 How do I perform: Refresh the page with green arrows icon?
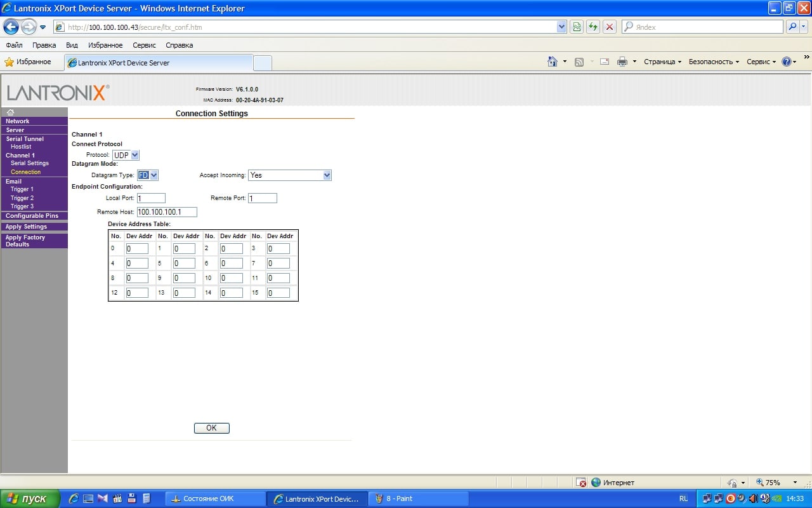click(593, 27)
